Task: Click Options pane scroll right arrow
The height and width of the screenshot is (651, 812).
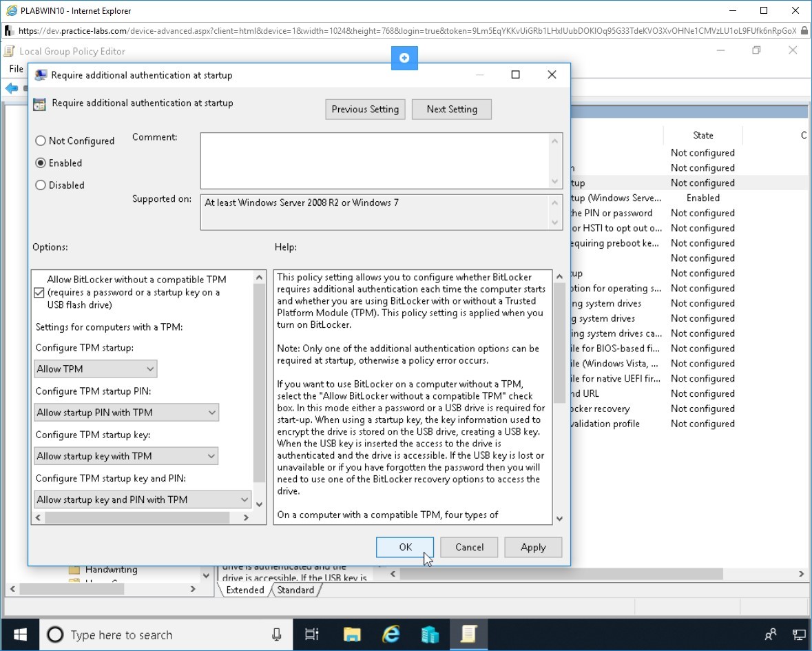Action: point(246,517)
